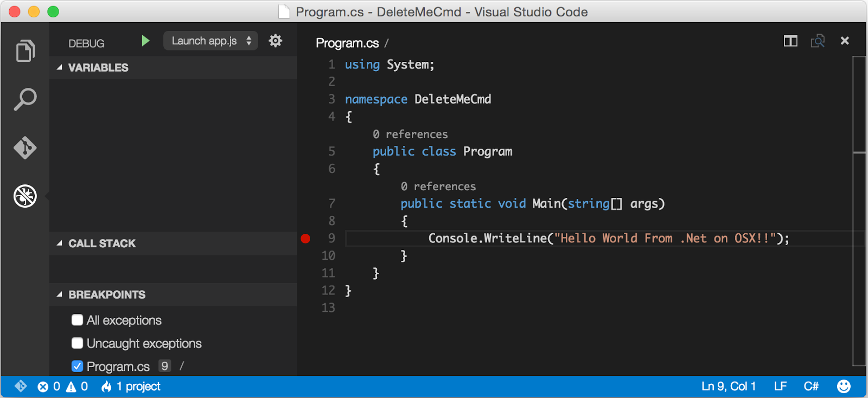The height and width of the screenshot is (398, 868).
Task: Click the editor overview scrollbar
Action: 859,211
